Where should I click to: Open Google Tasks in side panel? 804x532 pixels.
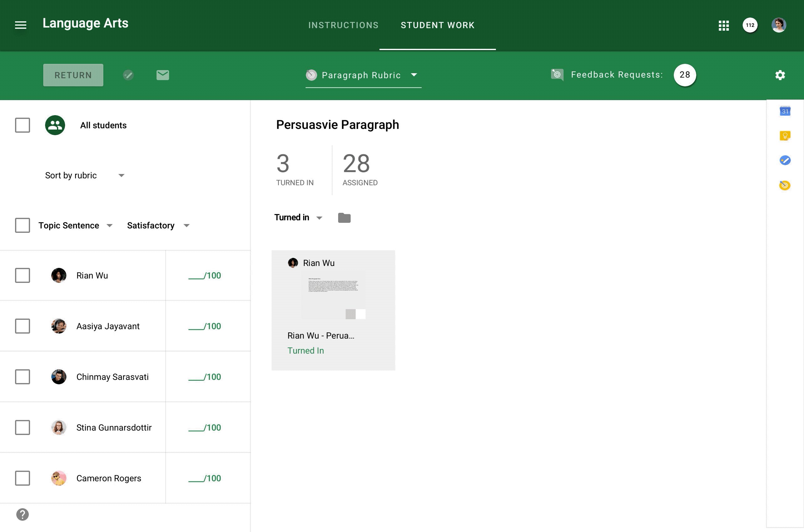[x=785, y=160]
